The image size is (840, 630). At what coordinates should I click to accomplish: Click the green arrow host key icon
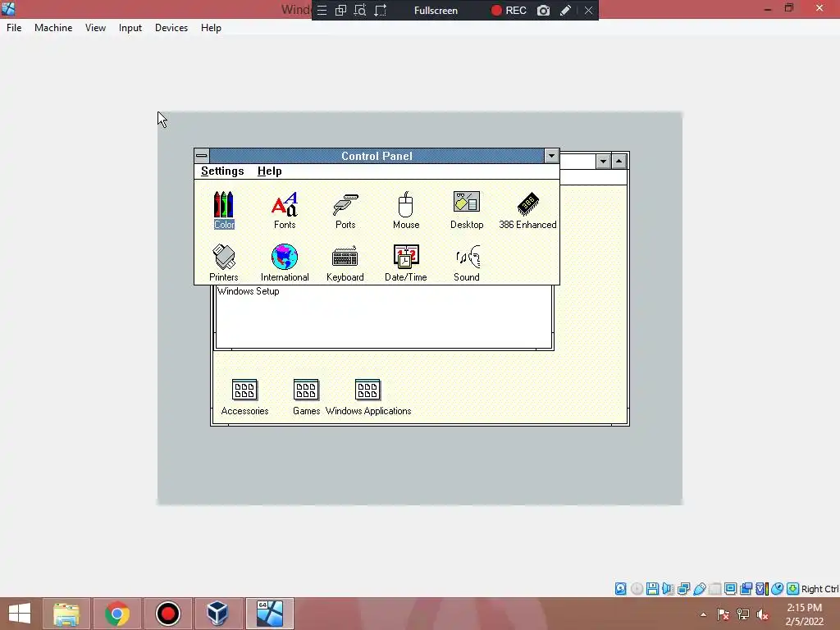[x=793, y=589]
